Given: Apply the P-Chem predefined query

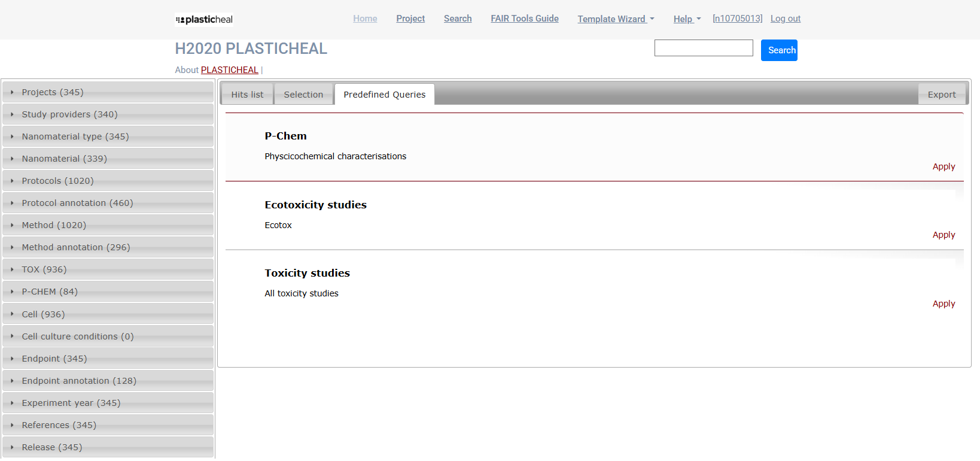Looking at the screenshot, I should pos(944,166).
